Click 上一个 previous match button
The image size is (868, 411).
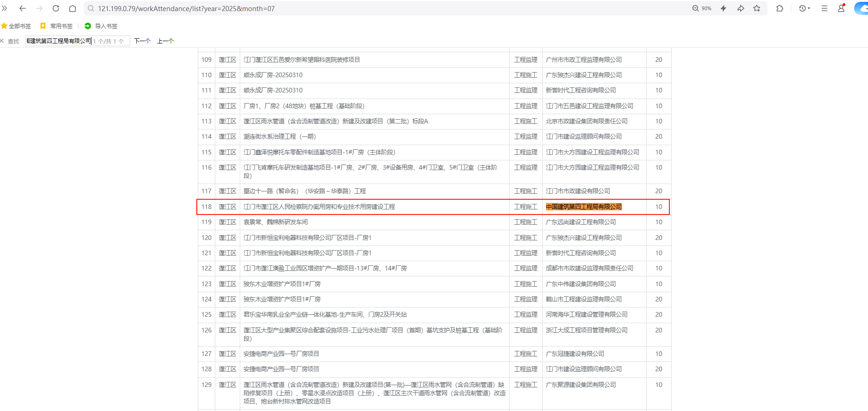click(x=165, y=41)
